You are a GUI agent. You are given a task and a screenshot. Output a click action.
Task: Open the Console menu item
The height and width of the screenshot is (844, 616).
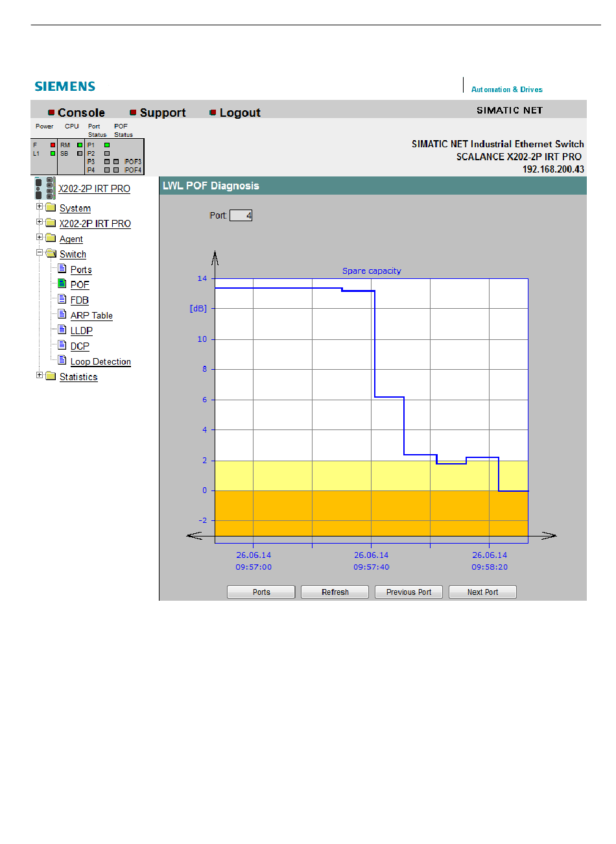click(x=81, y=113)
